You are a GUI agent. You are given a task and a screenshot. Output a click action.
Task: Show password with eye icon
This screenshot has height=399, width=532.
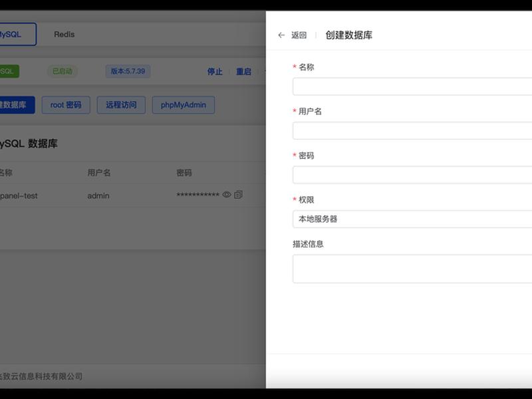[227, 195]
